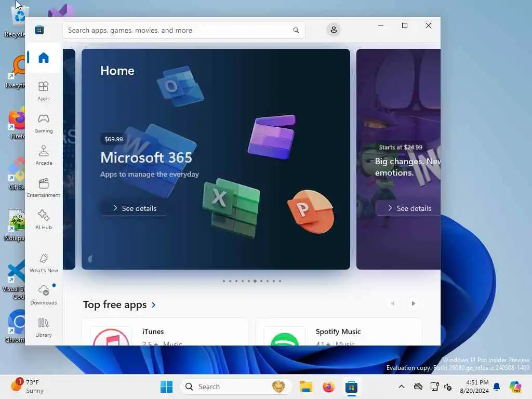Focus the Search apps, games, movies field
The image size is (532, 399).
click(183, 30)
